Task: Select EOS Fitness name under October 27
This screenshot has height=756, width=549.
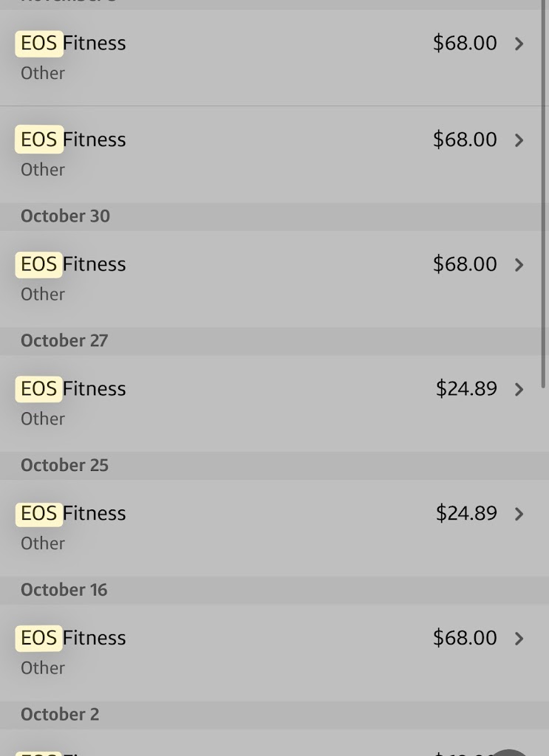Action: [x=73, y=389]
